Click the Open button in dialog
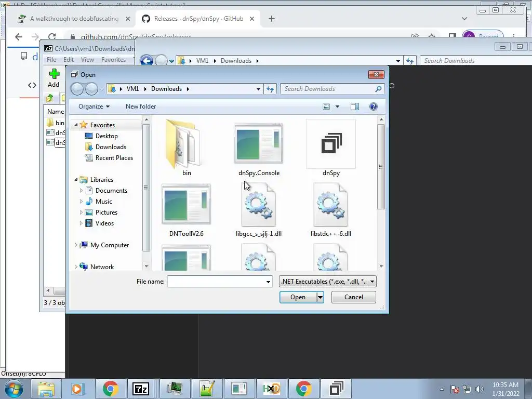The height and width of the screenshot is (399, 532). pyautogui.click(x=298, y=297)
